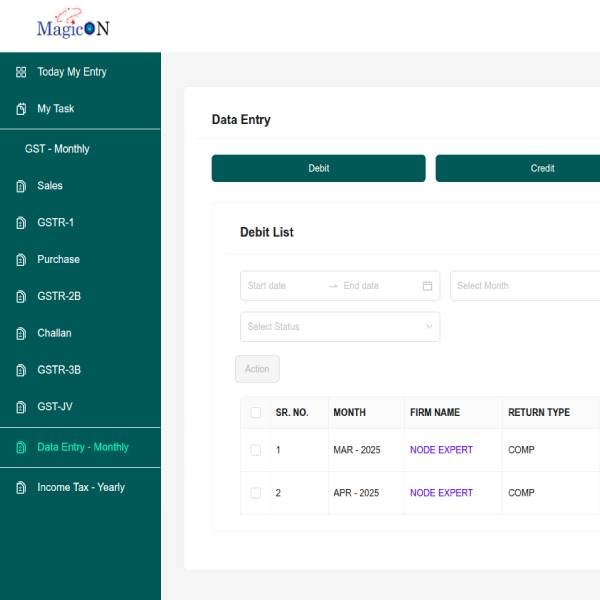Expand the GST - Monthly sidebar section
The width and height of the screenshot is (600, 600).
click(x=57, y=149)
